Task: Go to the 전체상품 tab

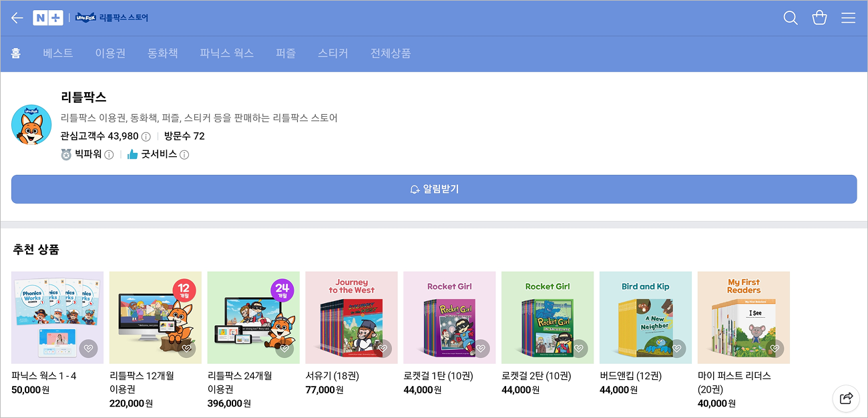Action: pyautogui.click(x=391, y=53)
